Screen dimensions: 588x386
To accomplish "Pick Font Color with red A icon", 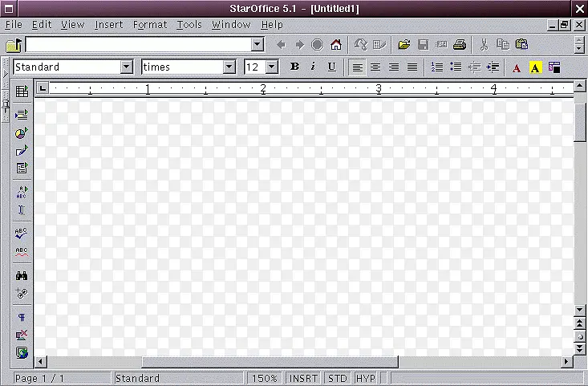I will click(x=517, y=68).
